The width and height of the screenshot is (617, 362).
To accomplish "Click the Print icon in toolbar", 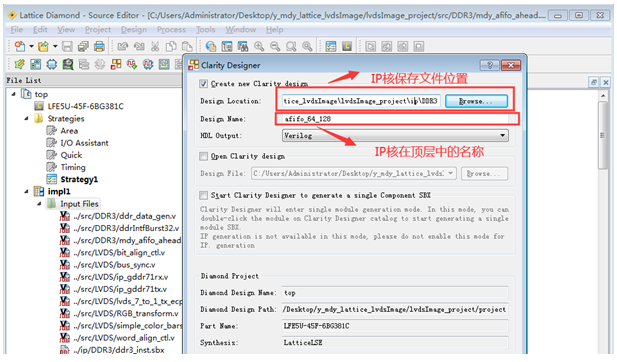I will tap(99, 46).
